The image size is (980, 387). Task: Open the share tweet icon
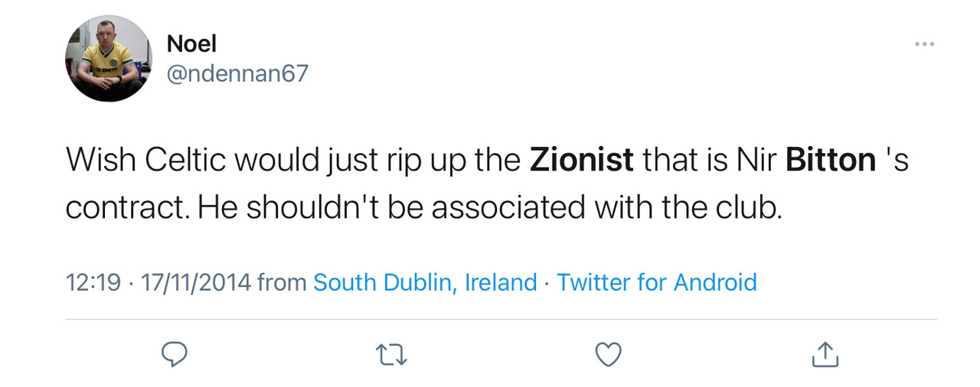(x=825, y=354)
